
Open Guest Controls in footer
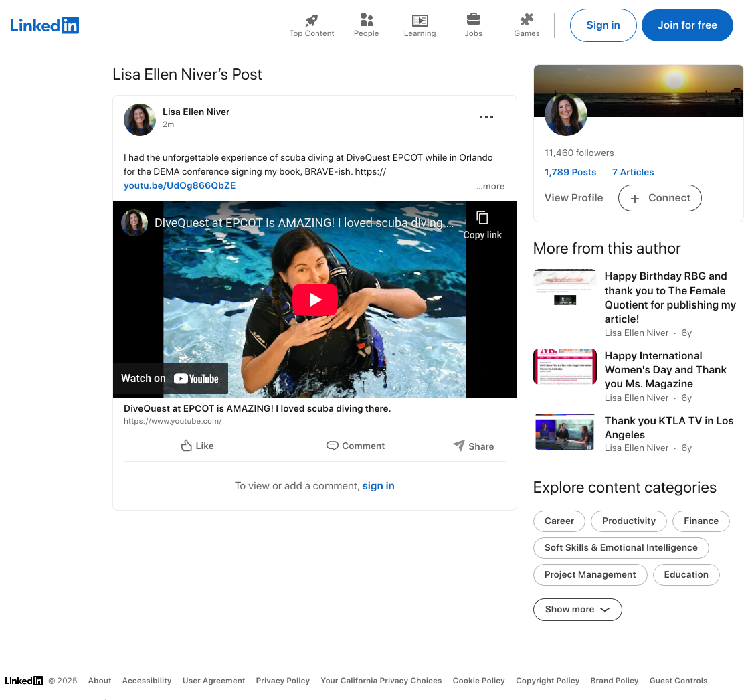[678, 681]
